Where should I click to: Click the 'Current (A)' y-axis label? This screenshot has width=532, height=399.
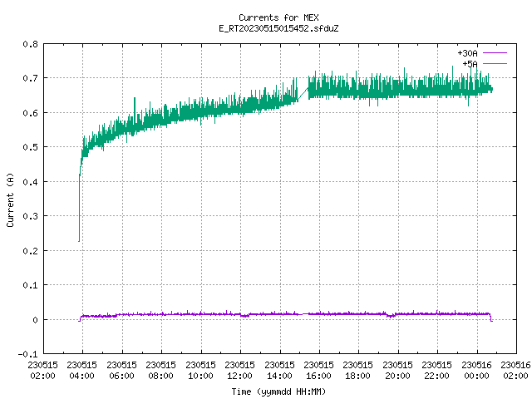(10, 199)
